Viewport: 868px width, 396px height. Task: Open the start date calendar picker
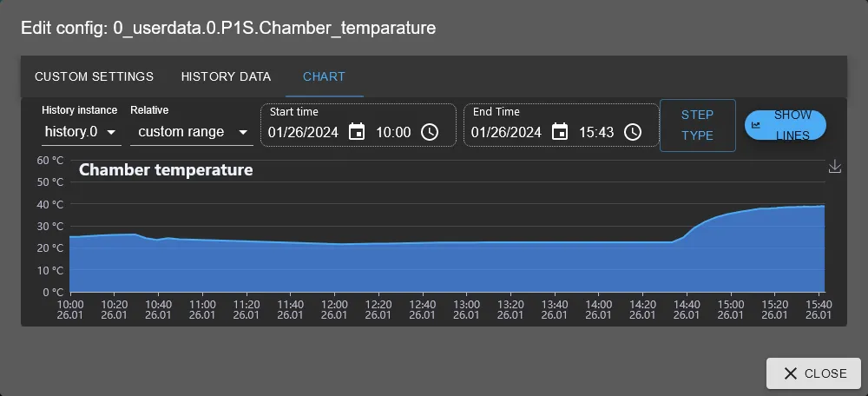[x=357, y=132]
